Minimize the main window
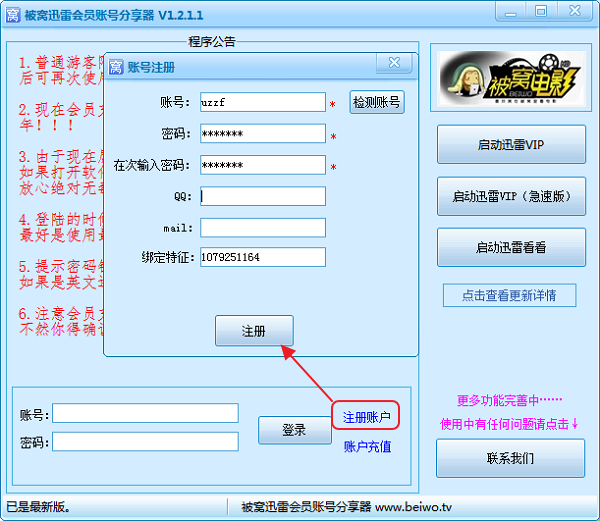Image resolution: width=600 pixels, height=521 pixels. 510,11
